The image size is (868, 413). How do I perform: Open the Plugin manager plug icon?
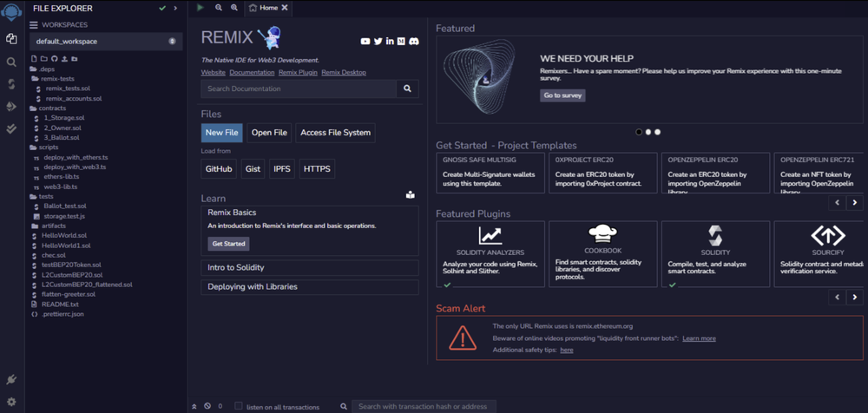pos(11,380)
